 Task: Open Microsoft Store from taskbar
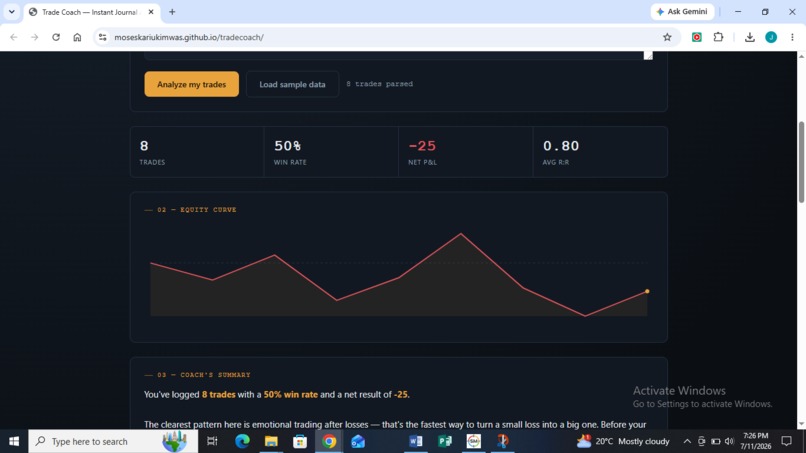(300, 441)
